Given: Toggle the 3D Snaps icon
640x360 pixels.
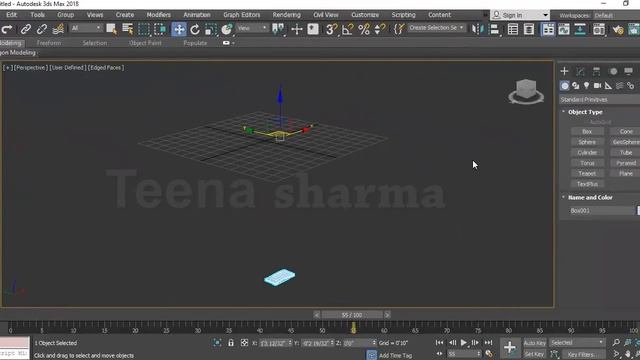Looking at the screenshot, I should pyautogui.click(x=331, y=29).
